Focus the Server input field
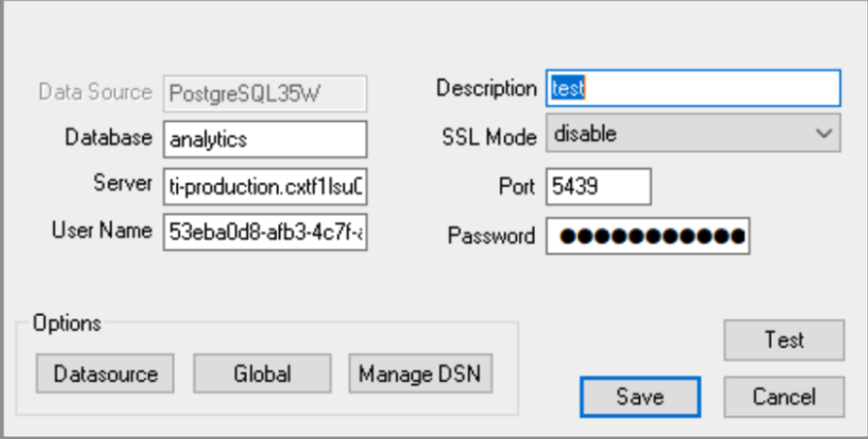The image size is (868, 439). (x=265, y=185)
